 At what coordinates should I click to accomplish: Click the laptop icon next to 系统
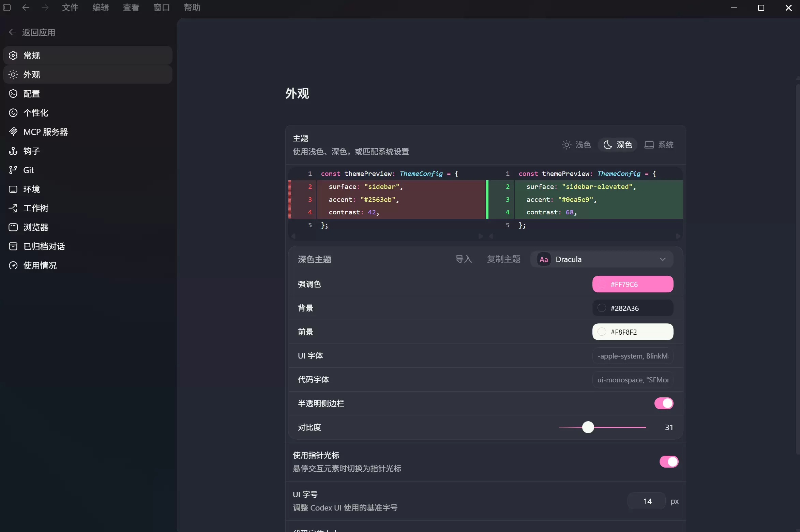point(649,145)
